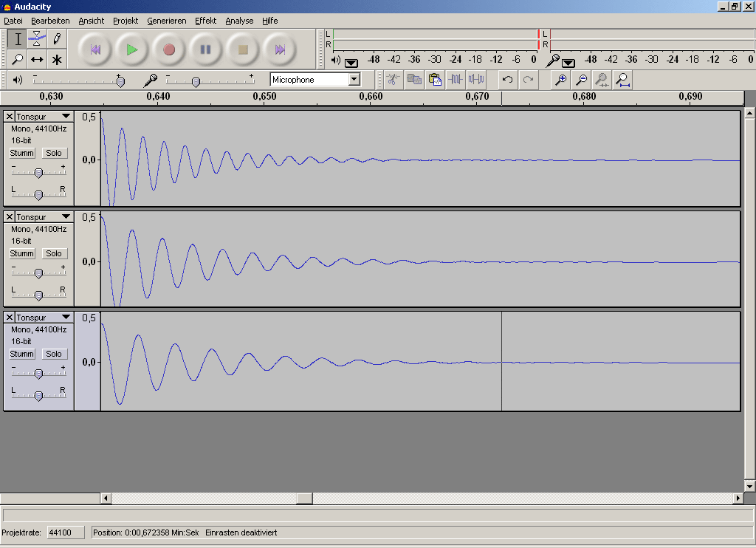Open output meter options dropdown
Viewport: 756px width, 548px height.
coord(351,63)
